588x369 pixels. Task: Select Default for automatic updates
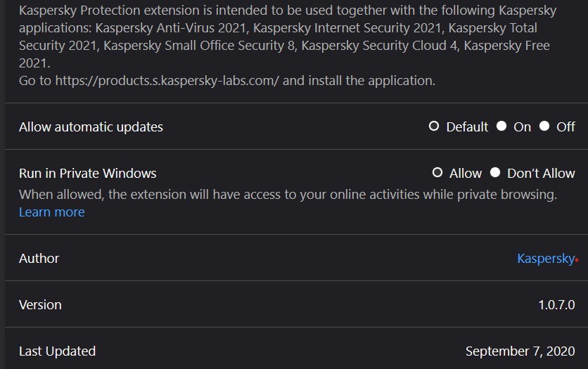[x=434, y=127]
